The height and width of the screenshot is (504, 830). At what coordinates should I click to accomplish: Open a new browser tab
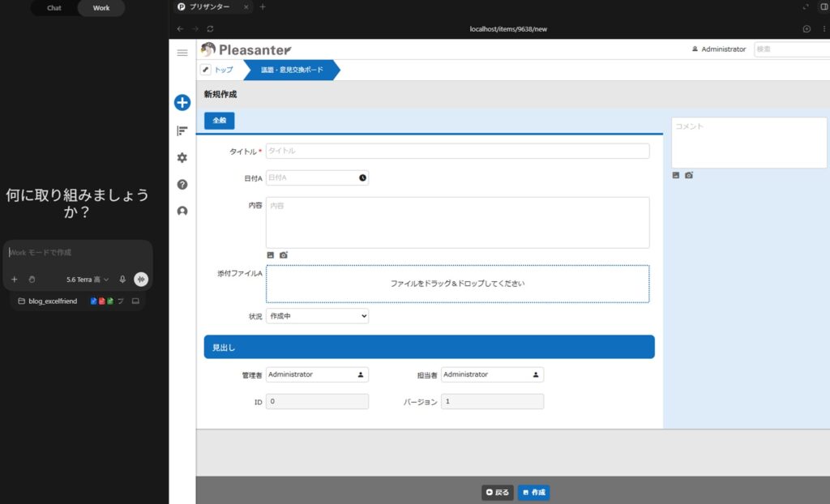[263, 6]
